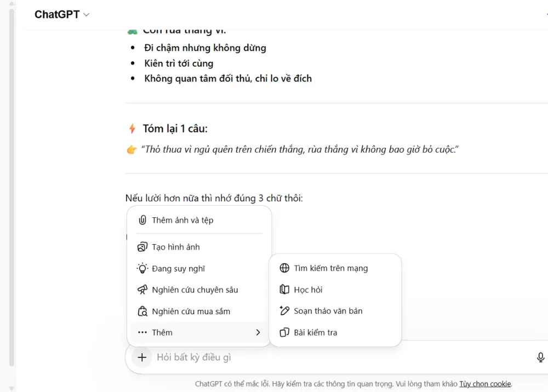This screenshot has width=548, height=392.
Task: Click the Bài kiểm tra quiz icon
Action: coord(284,332)
